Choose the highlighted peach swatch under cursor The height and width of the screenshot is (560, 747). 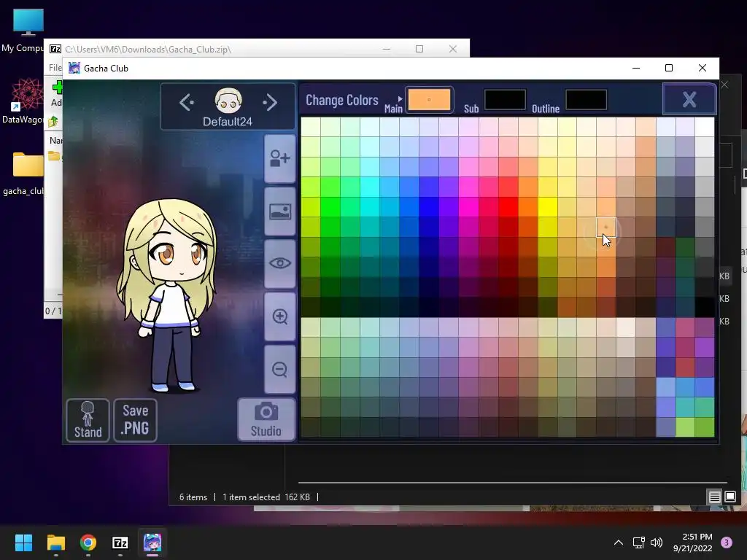pos(606,227)
